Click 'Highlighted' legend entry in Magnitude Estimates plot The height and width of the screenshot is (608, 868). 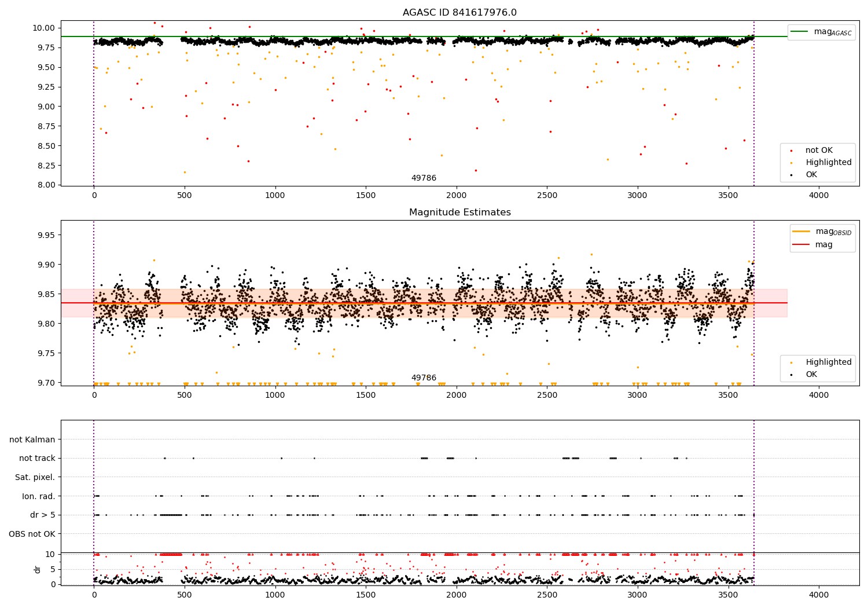829,362
